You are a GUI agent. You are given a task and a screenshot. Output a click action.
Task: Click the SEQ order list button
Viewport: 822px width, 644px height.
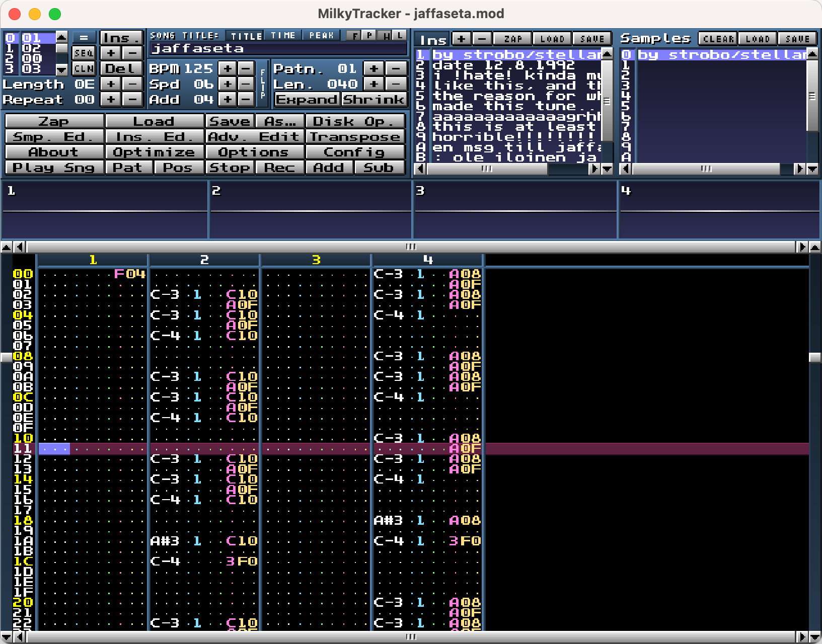[x=84, y=53]
